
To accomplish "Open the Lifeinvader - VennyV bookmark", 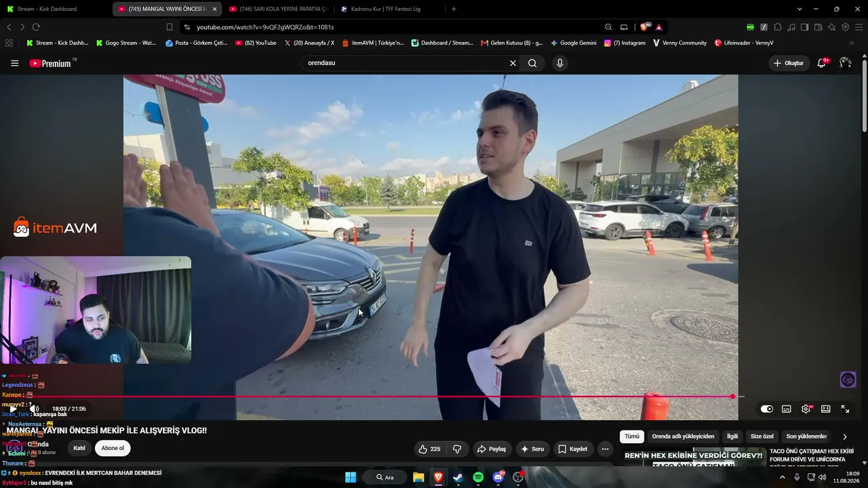I will click(x=744, y=43).
